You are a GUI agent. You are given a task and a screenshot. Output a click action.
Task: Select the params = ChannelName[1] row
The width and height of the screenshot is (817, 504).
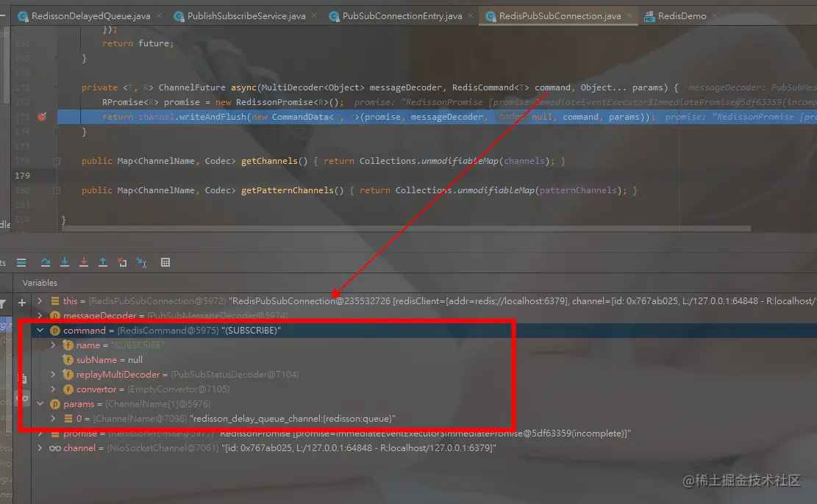coord(424,403)
